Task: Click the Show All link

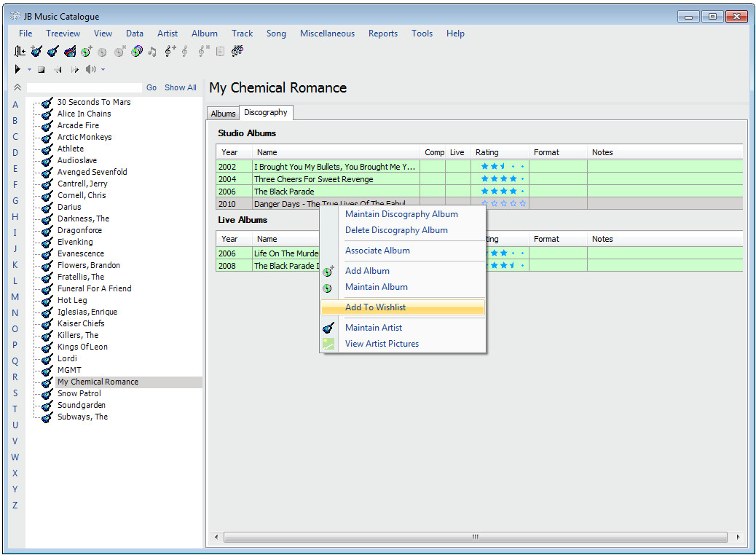Action: (x=181, y=87)
